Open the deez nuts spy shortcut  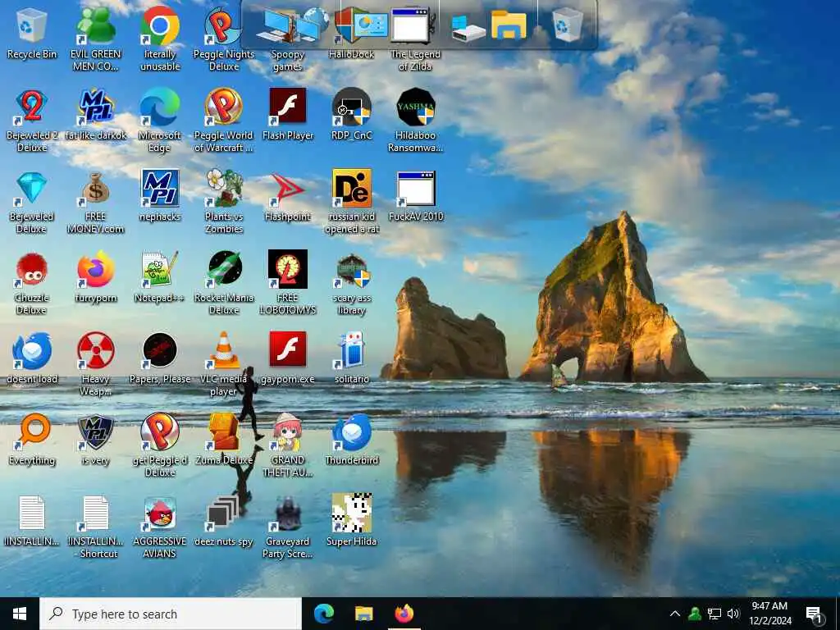(224, 521)
